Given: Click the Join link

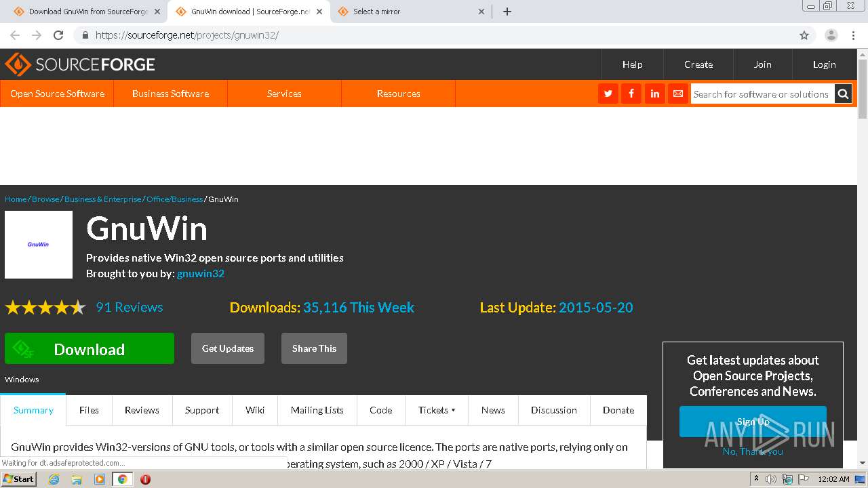Looking at the screenshot, I should pyautogui.click(x=763, y=64).
